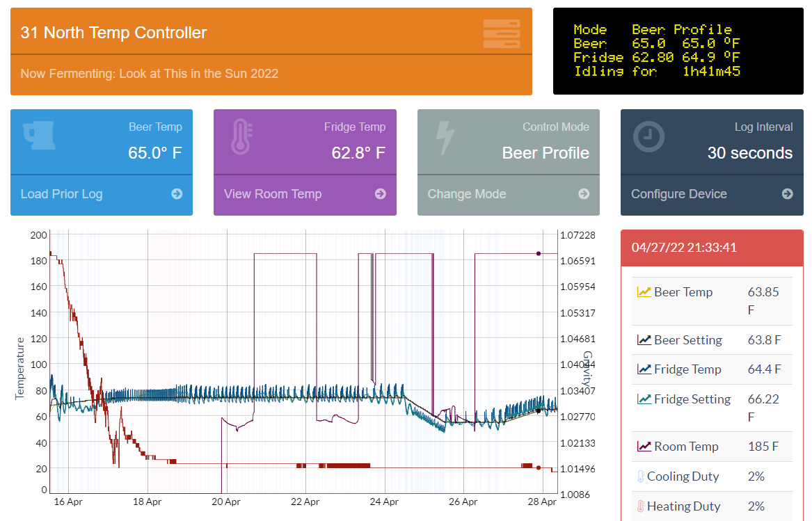Click arrow icon next to View Room Temp
The height and width of the screenshot is (521, 812).
pos(381,193)
